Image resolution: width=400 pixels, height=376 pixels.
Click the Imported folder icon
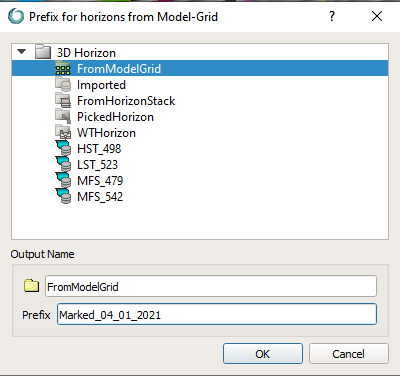(x=63, y=85)
